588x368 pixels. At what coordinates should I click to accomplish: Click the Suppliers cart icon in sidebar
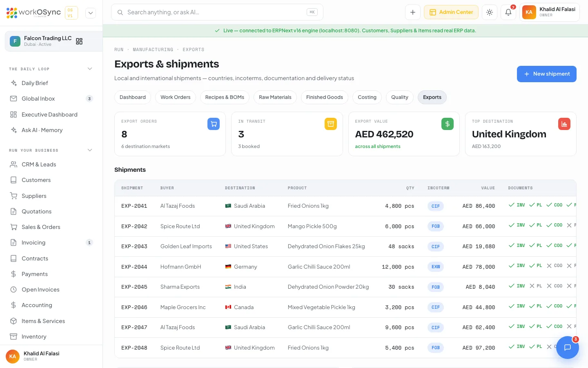13,196
